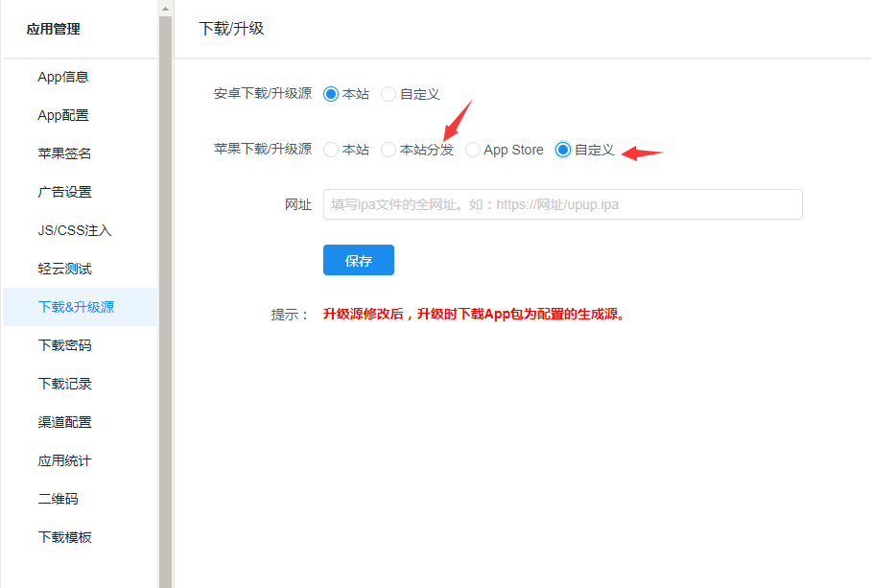Click the red 升级源修改后 hint text

click(x=476, y=315)
